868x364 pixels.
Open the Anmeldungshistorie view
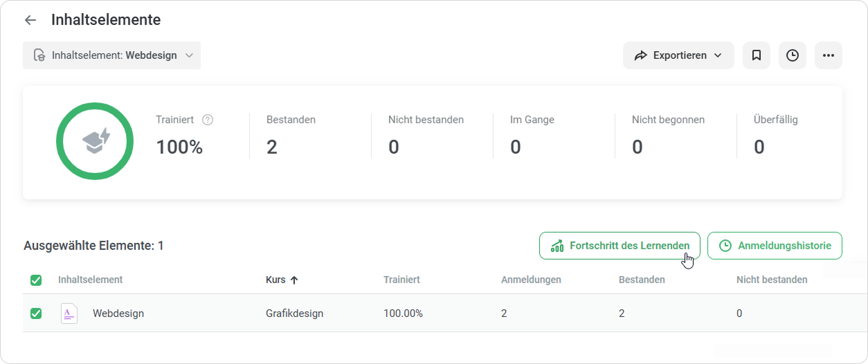775,246
